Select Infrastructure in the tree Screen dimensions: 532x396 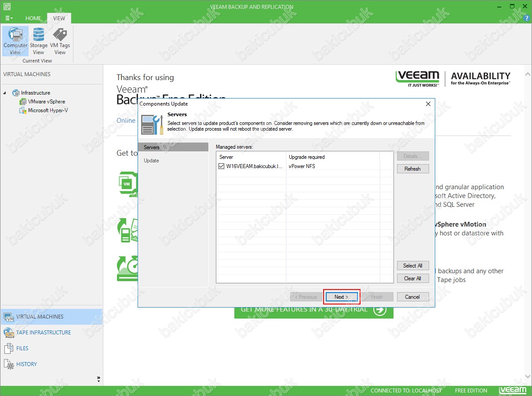36,93
